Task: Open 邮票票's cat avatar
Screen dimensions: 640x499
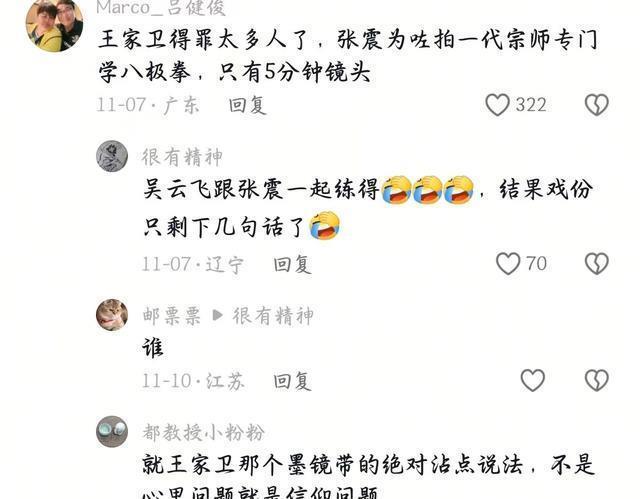Action: (112, 315)
